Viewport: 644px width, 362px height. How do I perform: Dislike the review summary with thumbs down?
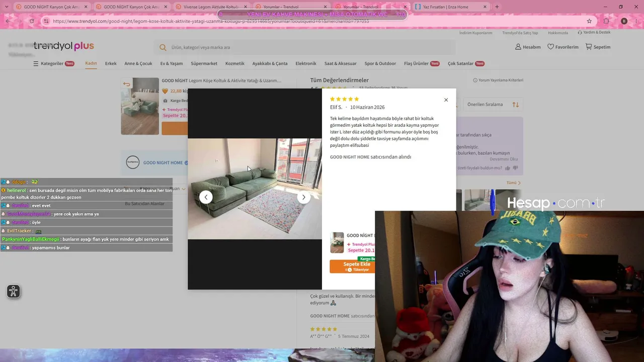point(515,168)
